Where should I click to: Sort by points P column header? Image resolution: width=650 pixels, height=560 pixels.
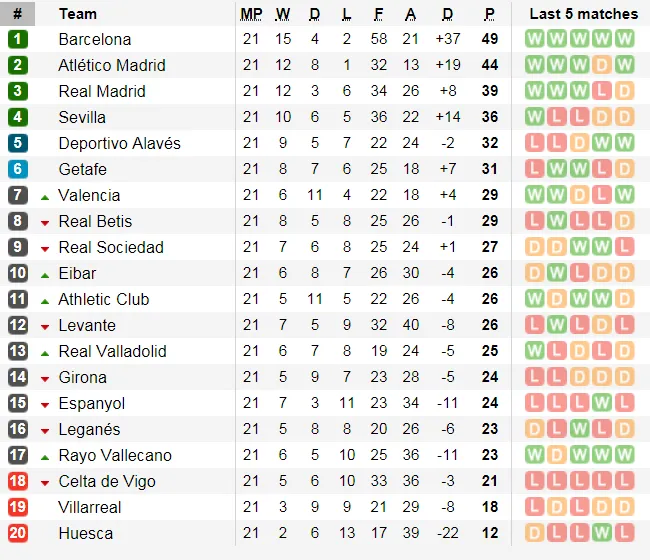[490, 14]
